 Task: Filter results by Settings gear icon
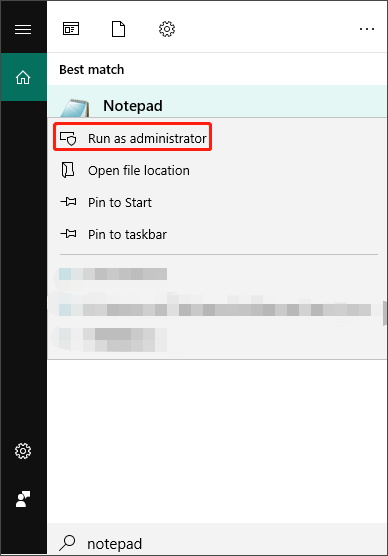(167, 29)
